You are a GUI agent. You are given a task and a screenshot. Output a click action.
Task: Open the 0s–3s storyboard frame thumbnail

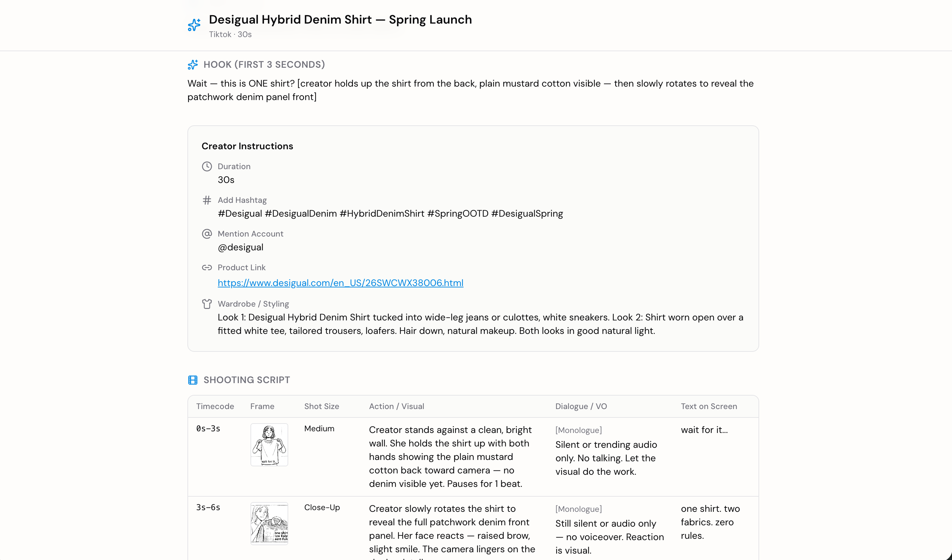point(269,444)
